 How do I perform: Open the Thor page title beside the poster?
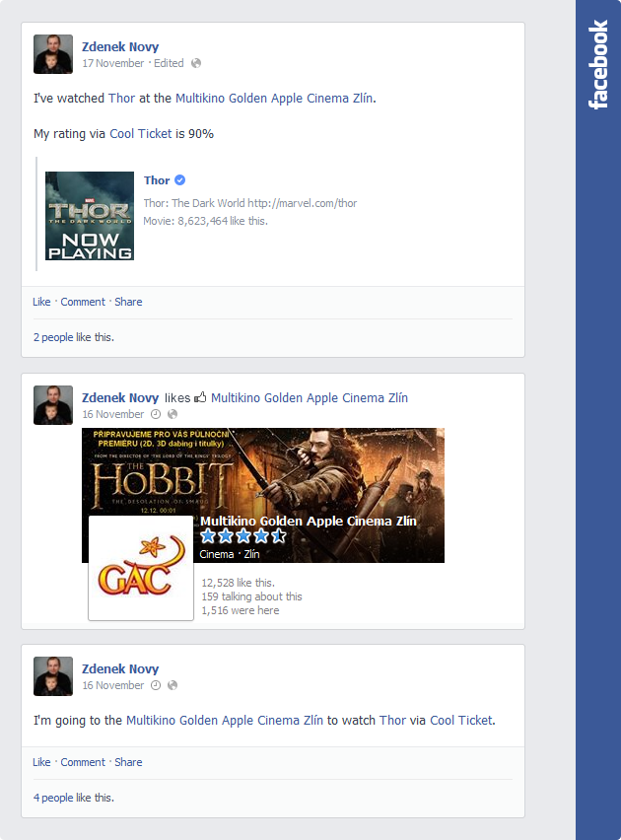pyautogui.click(x=157, y=180)
